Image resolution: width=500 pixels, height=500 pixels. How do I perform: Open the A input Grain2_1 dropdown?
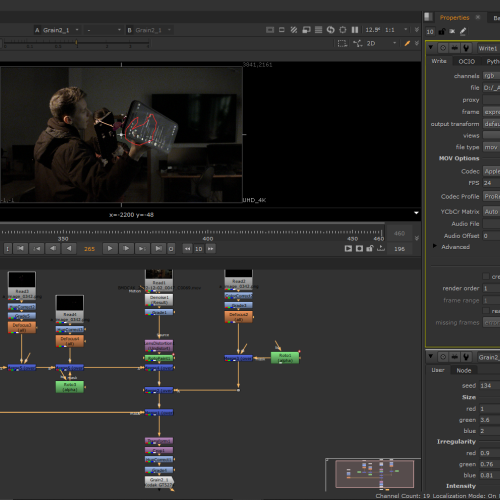[x=57, y=30]
